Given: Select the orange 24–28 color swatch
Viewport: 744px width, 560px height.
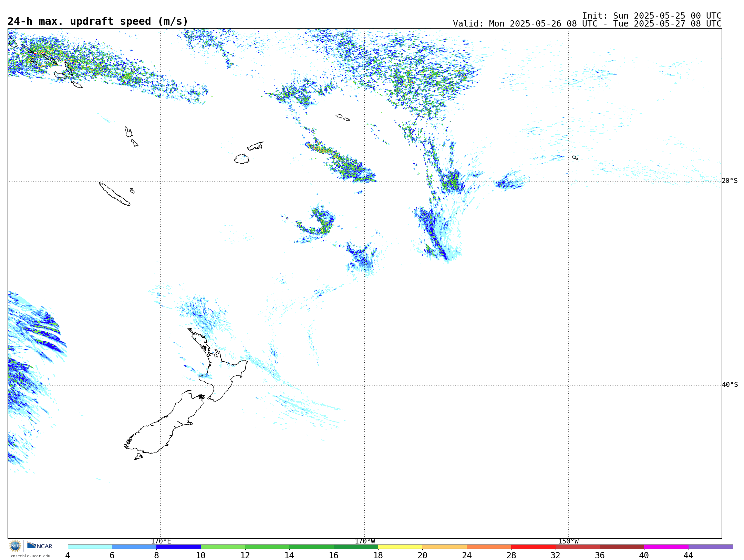Looking at the screenshot, I should (x=489, y=547).
